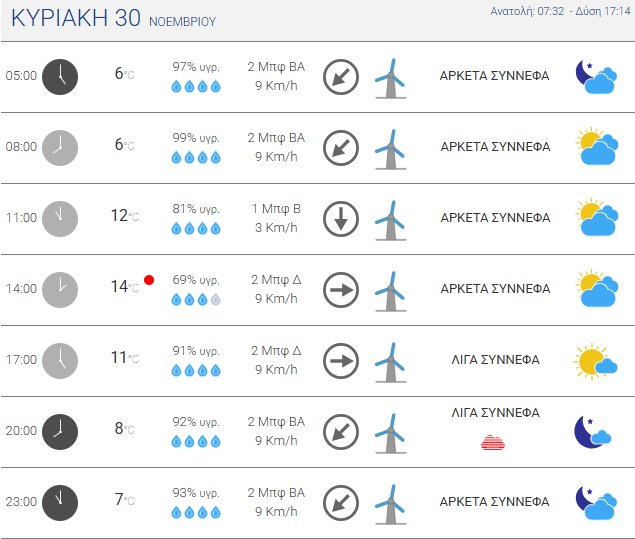Click the humidity droplets at 14:00
This screenshot has height=539, width=635.
click(x=196, y=299)
